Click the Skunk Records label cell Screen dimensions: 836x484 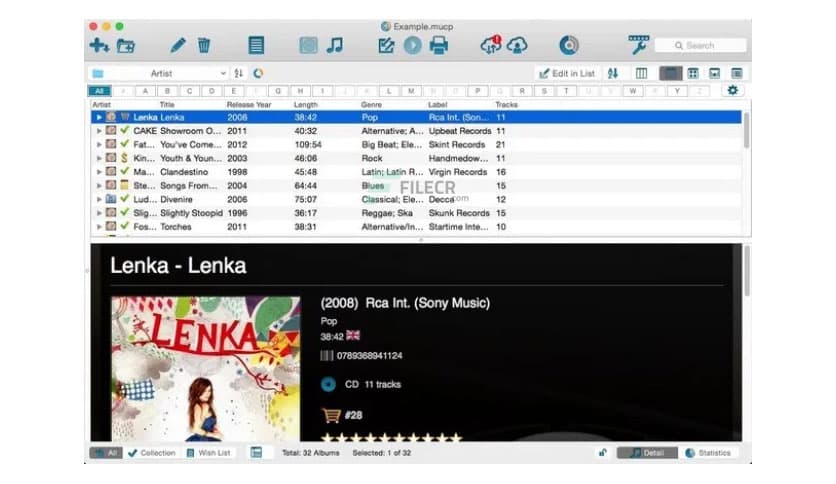pos(459,213)
